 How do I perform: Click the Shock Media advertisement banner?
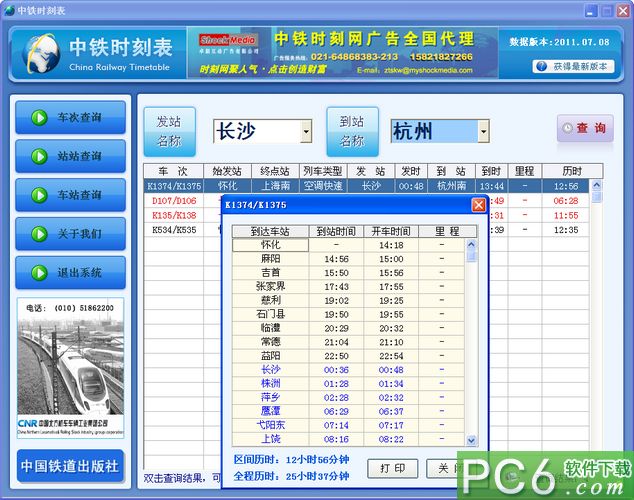342,53
